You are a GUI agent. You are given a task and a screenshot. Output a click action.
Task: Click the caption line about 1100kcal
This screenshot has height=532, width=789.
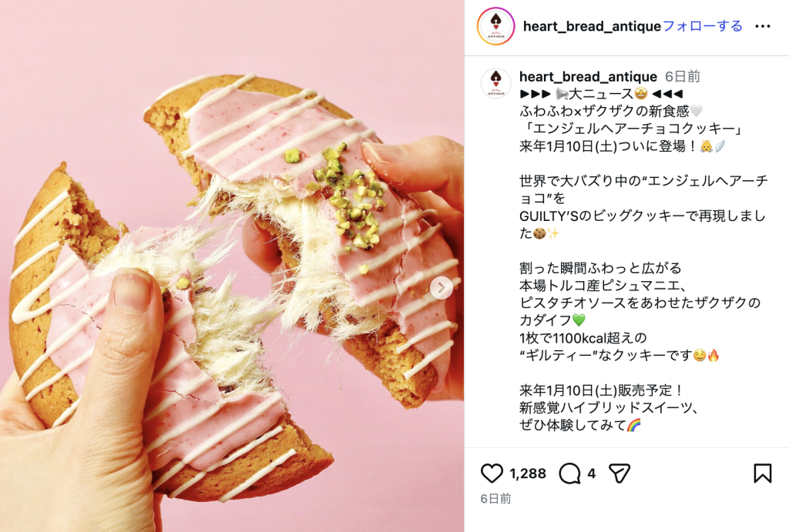click(583, 338)
